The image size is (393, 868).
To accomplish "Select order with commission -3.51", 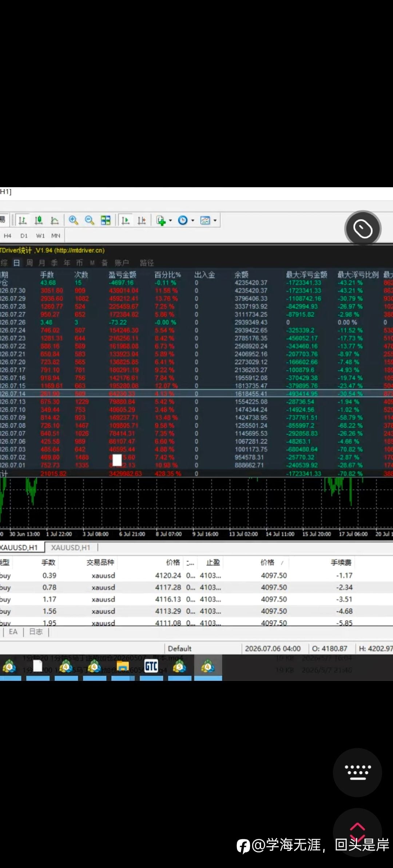I will (x=196, y=599).
